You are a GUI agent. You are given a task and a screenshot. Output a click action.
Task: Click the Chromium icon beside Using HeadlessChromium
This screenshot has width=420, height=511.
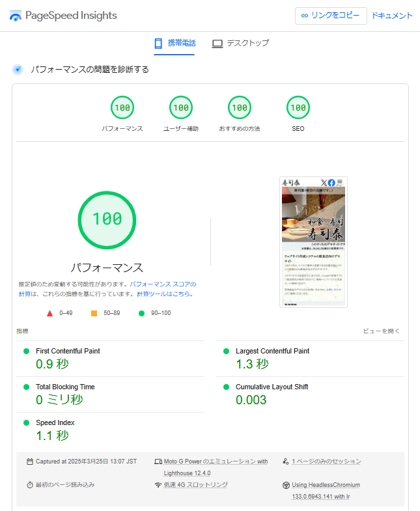pos(286,485)
